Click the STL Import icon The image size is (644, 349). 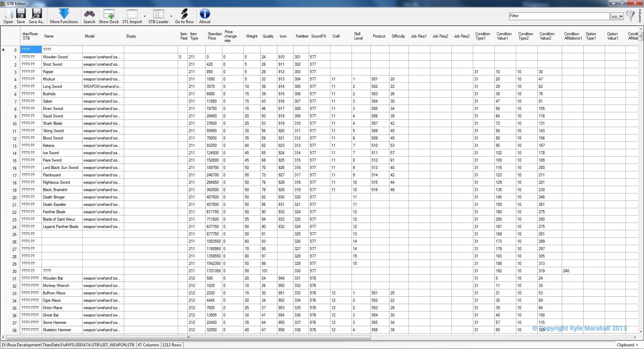[x=132, y=14]
